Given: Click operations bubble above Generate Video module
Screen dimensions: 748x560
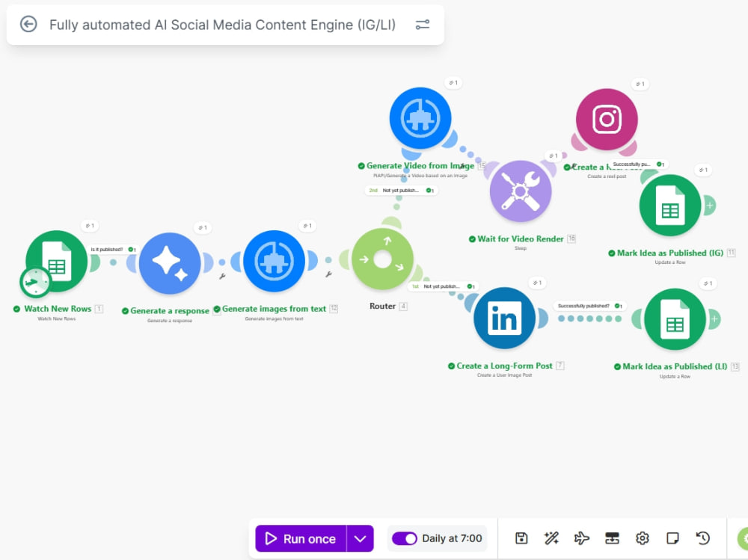Looking at the screenshot, I should point(453,82).
